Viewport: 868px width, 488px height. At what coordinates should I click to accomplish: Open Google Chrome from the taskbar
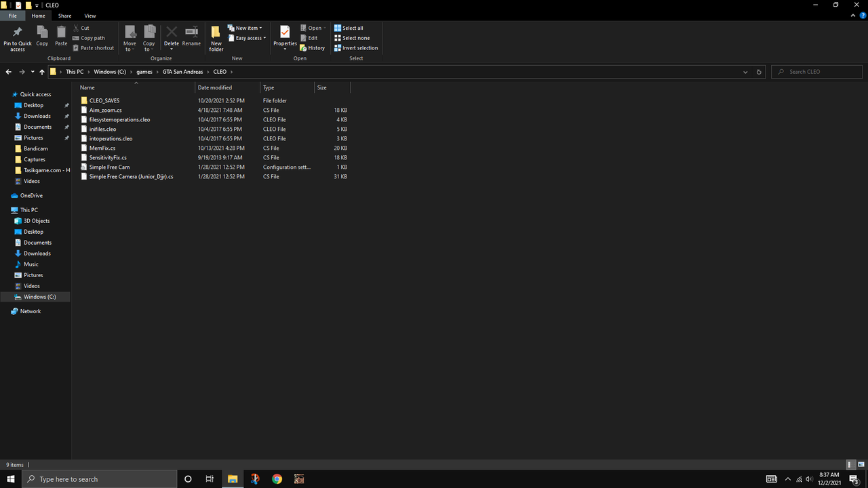point(277,479)
